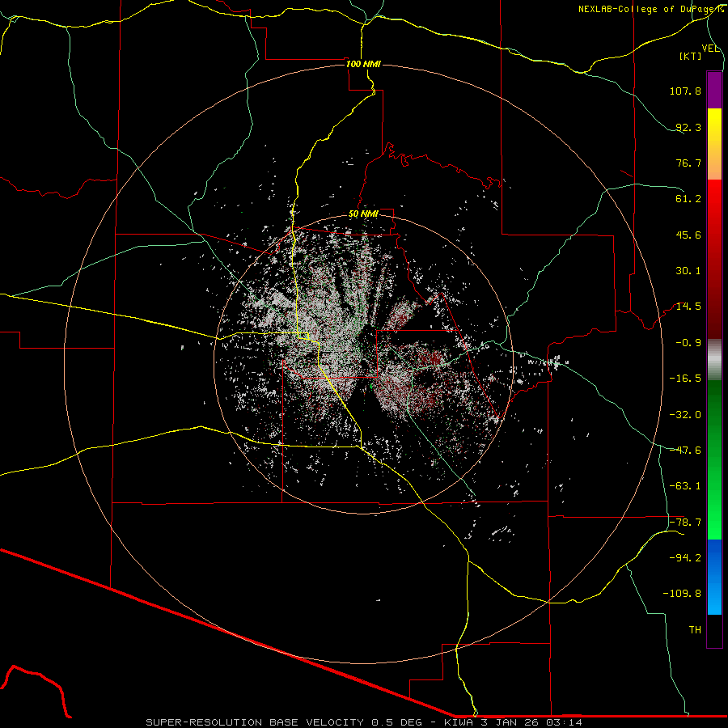Click the 30.1 velocity scale value

click(x=688, y=271)
